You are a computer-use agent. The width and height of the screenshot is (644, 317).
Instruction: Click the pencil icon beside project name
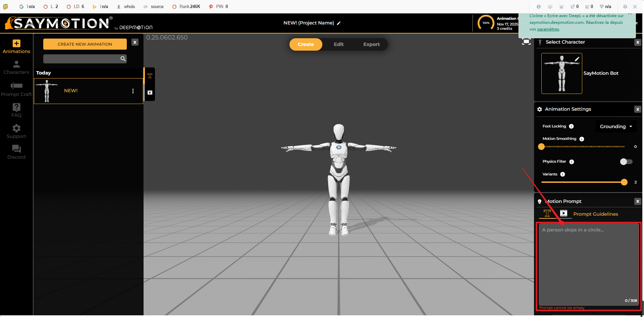[x=339, y=23]
